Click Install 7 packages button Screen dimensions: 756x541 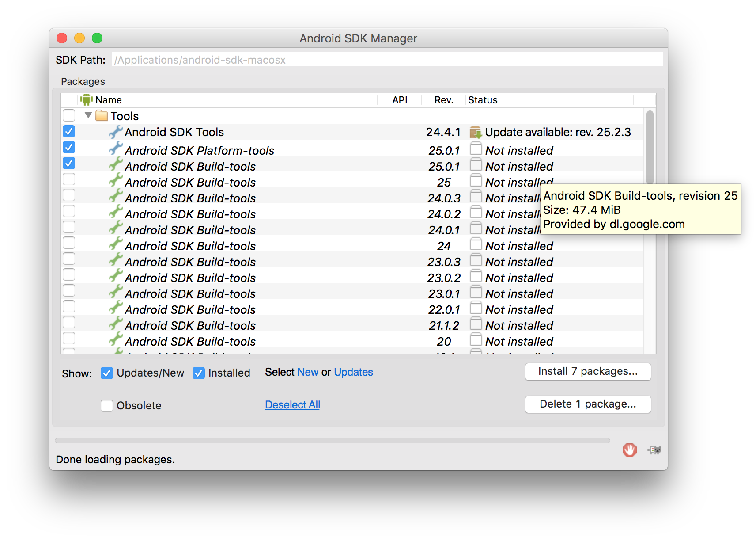588,372
